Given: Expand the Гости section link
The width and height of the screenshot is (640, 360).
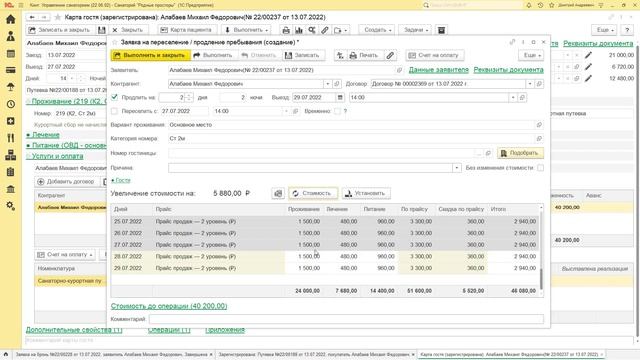Looking at the screenshot, I should pos(121,180).
